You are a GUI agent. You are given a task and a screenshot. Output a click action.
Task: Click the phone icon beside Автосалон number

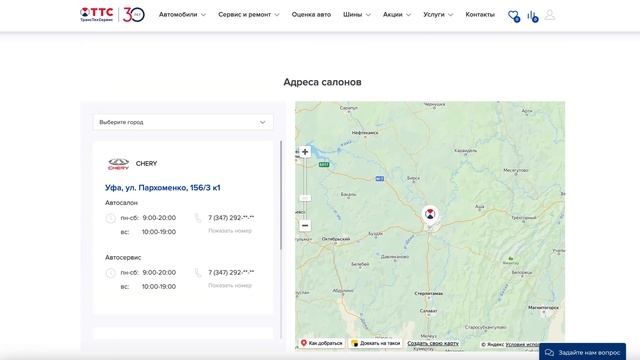tap(198, 218)
